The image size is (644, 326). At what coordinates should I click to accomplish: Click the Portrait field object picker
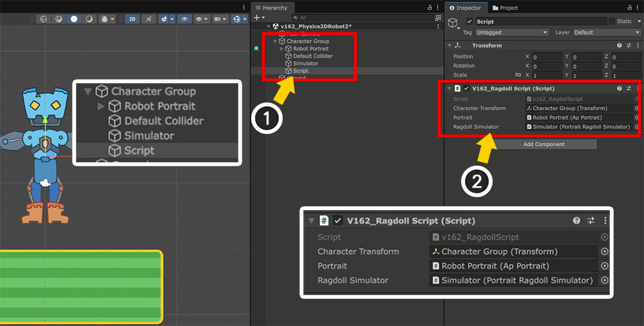pyautogui.click(x=637, y=118)
